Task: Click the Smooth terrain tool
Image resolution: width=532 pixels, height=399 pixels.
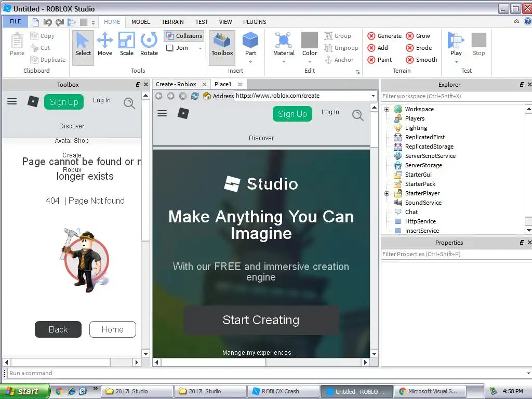Action: (422, 60)
